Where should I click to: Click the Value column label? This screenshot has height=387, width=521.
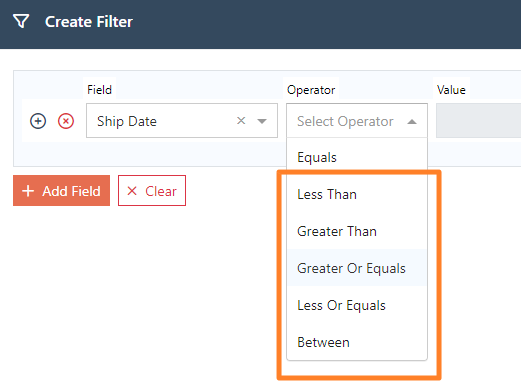coord(451,90)
